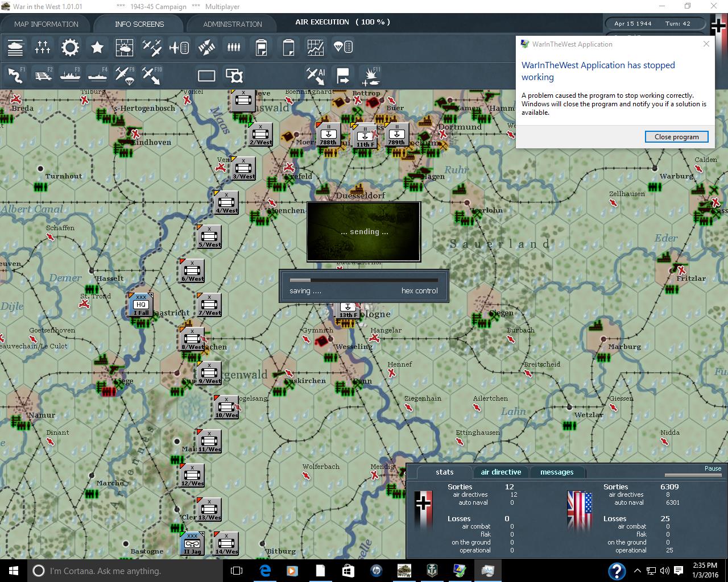This screenshot has height=582, width=728.
Task: Open the WITW game taskbar icon
Action: pyautogui.click(x=404, y=571)
